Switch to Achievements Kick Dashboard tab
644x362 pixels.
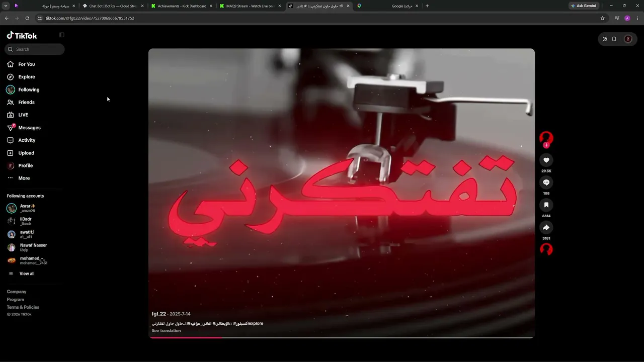pos(182,6)
